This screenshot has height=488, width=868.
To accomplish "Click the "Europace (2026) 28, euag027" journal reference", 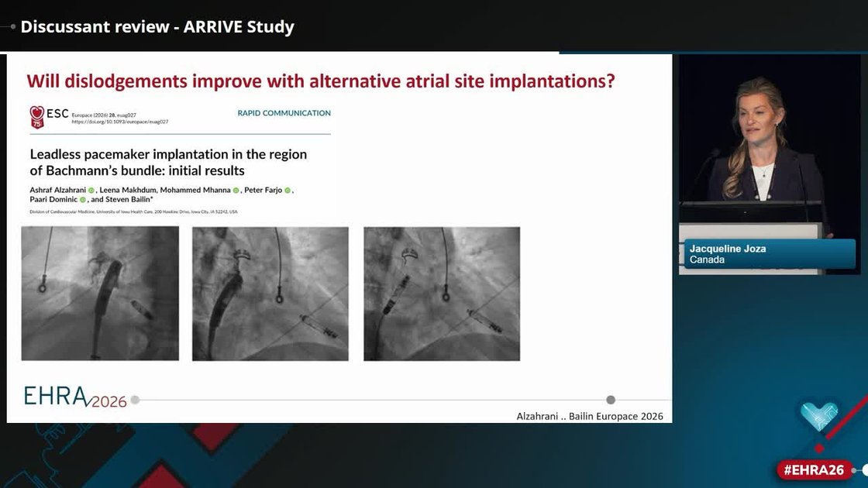I will (104, 115).
